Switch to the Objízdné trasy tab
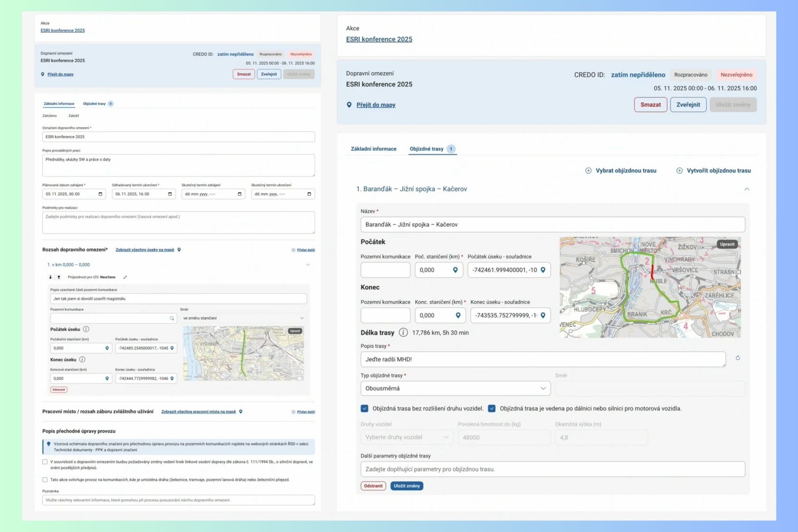The image size is (798, 532). pos(427,148)
